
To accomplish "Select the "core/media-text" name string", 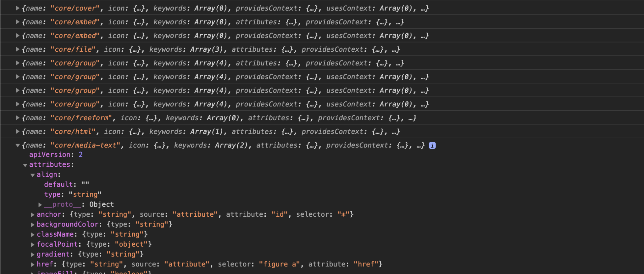I will 85,146.
